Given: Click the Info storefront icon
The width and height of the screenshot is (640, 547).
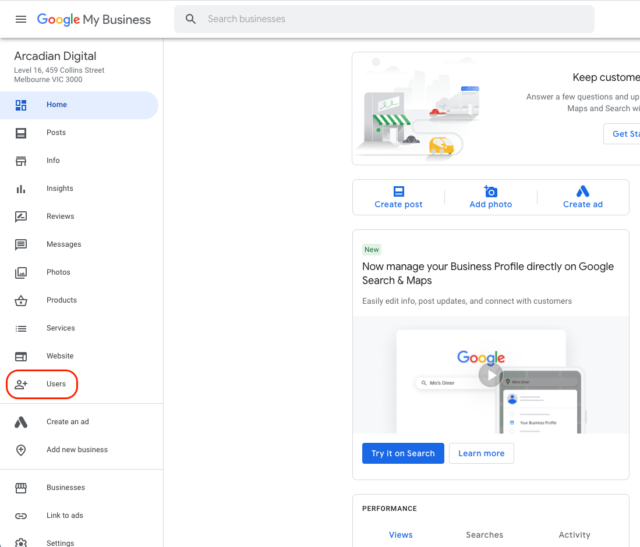Looking at the screenshot, I should pos(21,161).
